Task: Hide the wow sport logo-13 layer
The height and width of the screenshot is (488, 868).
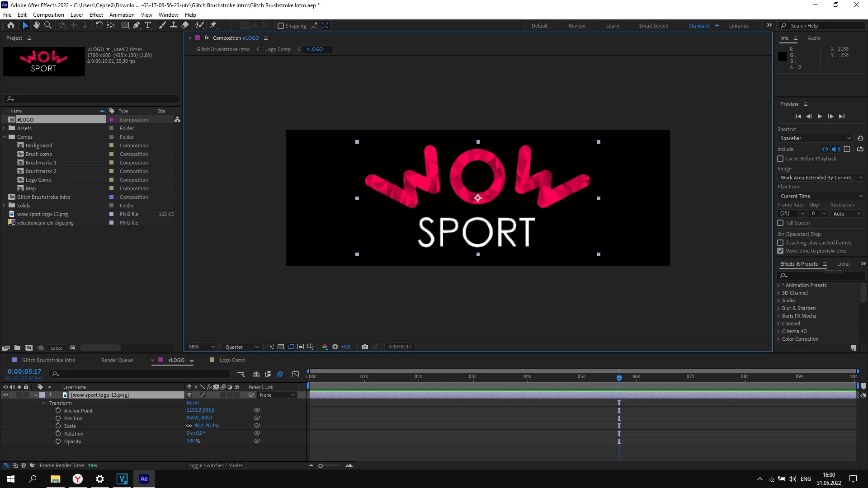Action: [x=5, y=395]
